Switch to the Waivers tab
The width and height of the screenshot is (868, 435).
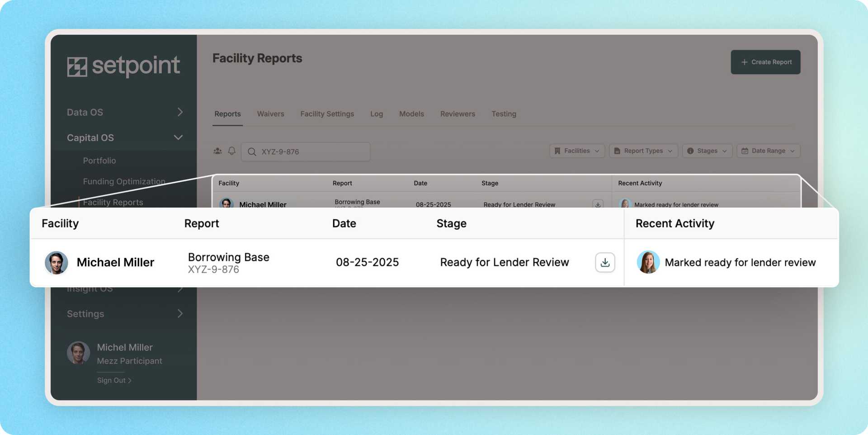point(270,114)
